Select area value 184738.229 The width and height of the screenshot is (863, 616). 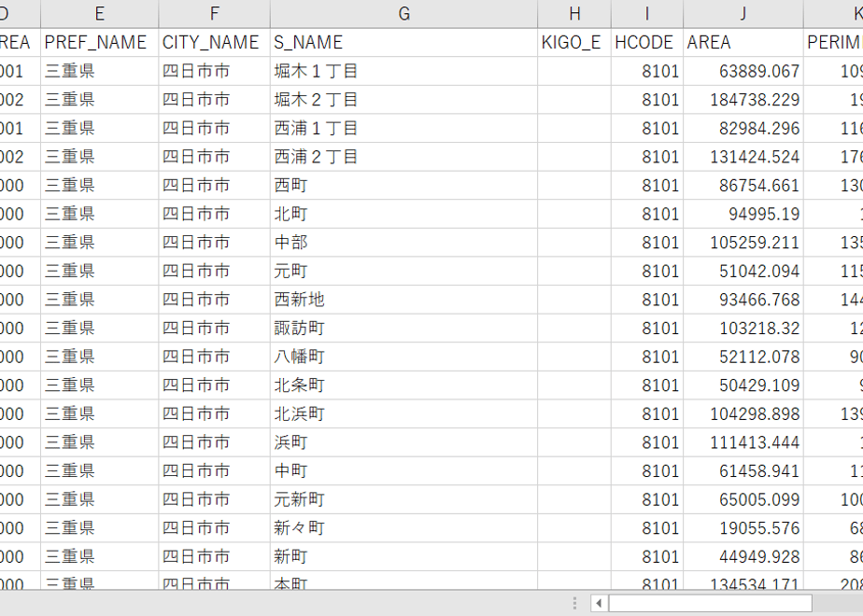743,100
